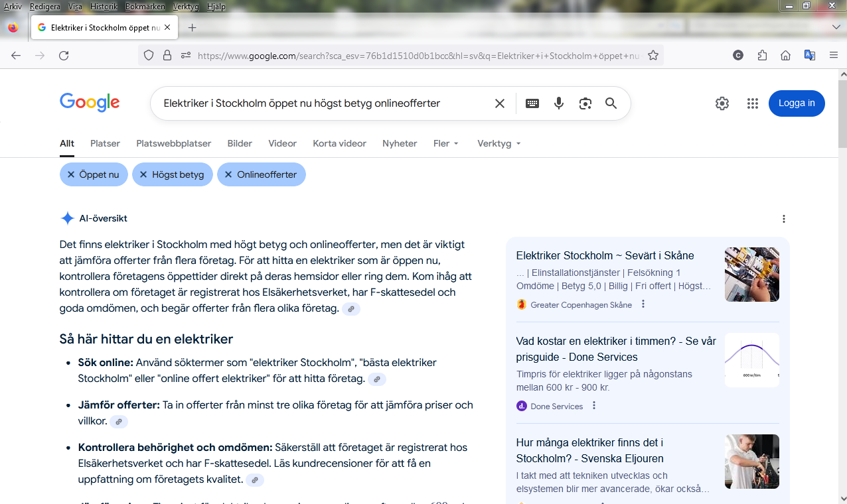Open Done Services prisguide result link
The height and width of the screenshot is (504, 847).
(616, 349)
